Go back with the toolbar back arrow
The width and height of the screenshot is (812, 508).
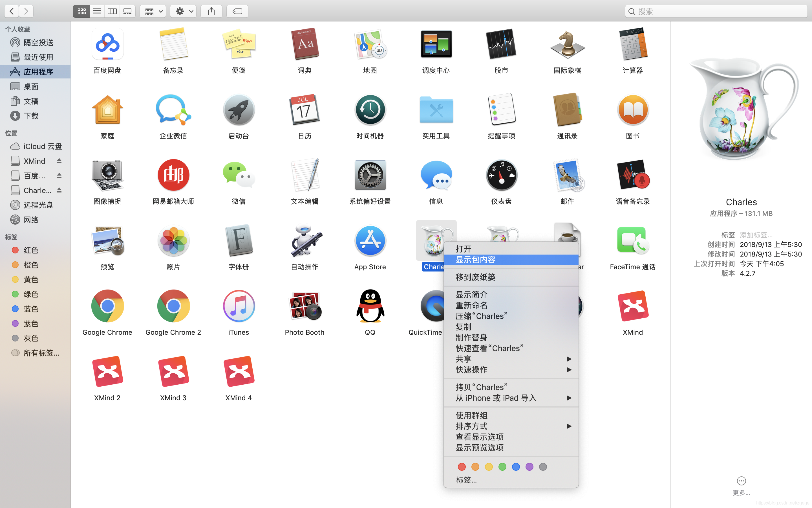[x=12, y=11]
